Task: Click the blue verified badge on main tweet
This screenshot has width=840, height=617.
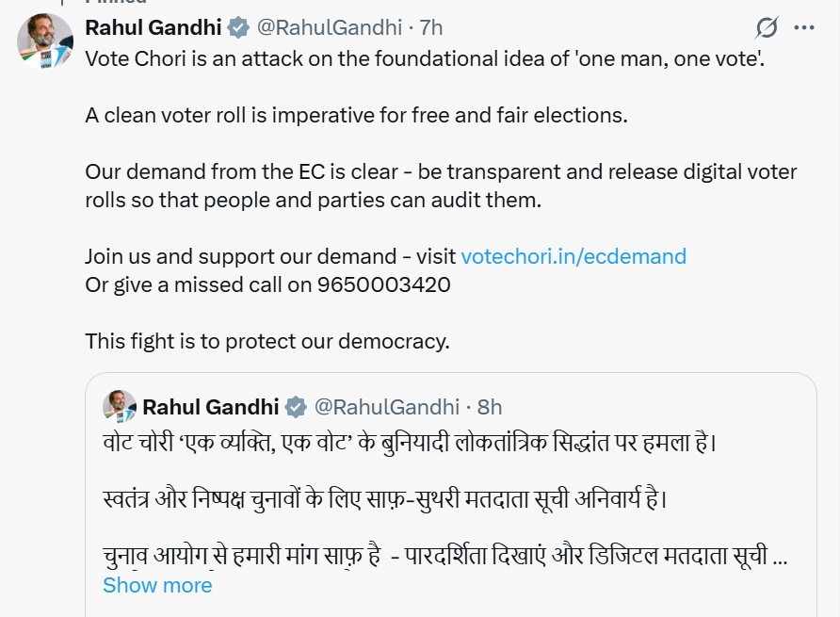Action: (238, 28)
